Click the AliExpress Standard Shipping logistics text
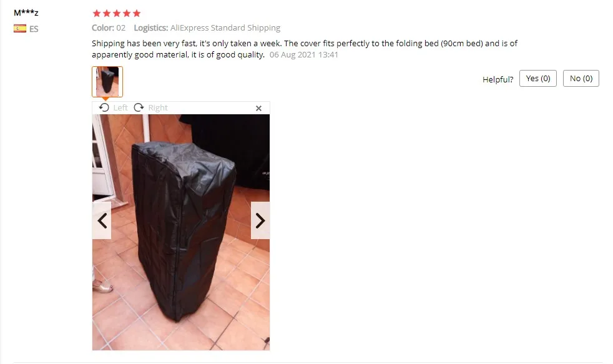613x364 pixels. click(x=225, y=27)
